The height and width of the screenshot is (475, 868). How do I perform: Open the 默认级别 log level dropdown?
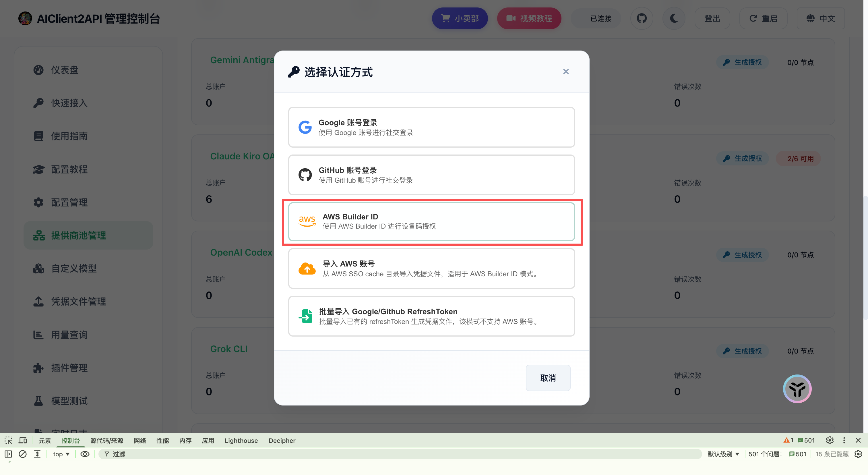723,454
